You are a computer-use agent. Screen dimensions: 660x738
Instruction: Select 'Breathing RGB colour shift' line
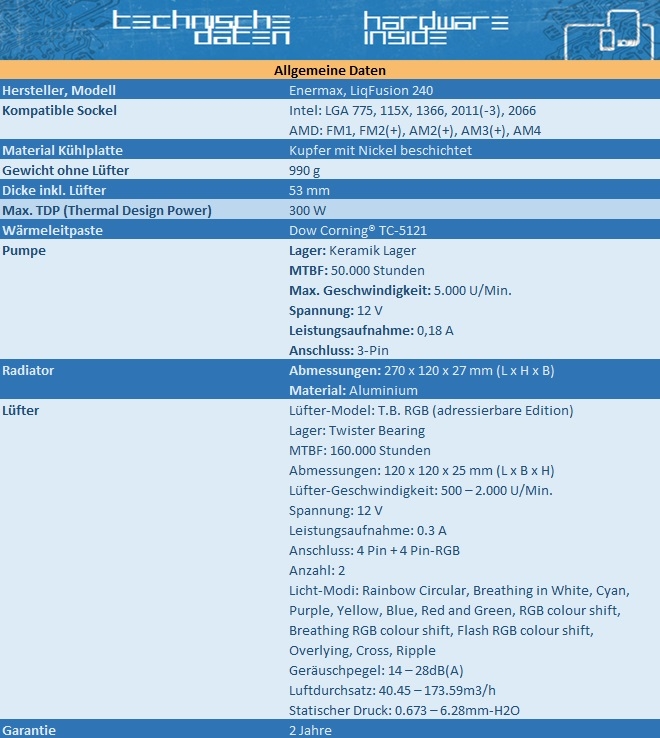(x=441, y=631)
